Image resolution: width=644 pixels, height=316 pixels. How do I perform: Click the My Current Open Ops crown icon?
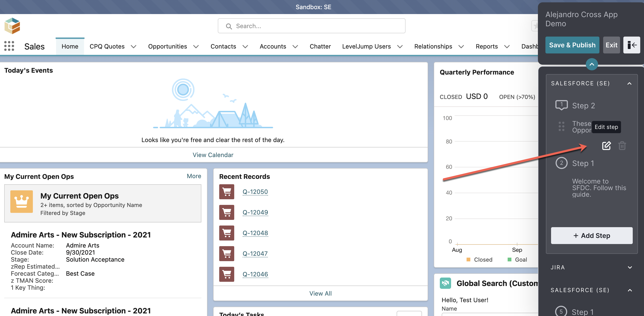point(22,202)
